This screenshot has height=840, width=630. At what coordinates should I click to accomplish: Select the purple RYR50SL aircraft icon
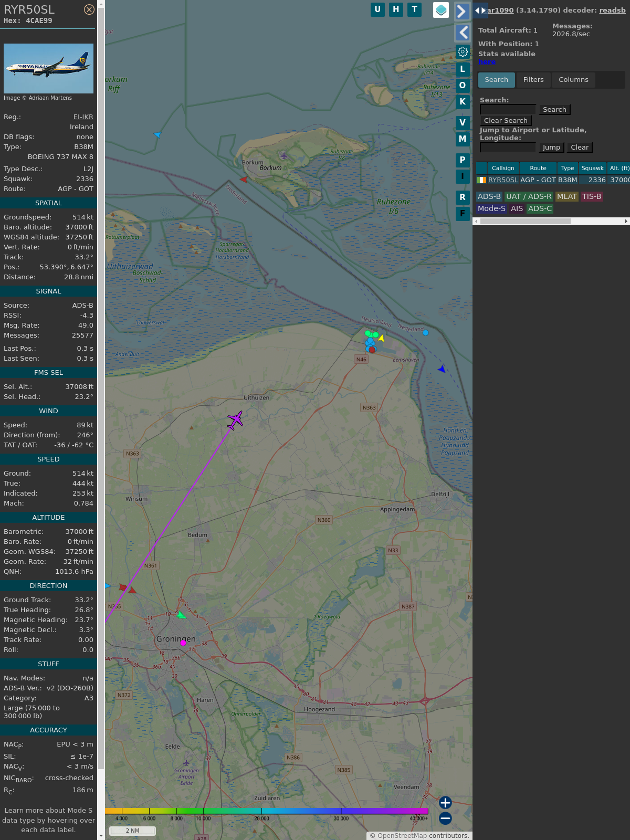click(235, 420)
